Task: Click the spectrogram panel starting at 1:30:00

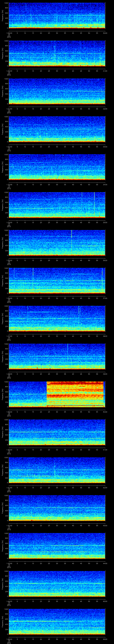Action: coord(57,54)
